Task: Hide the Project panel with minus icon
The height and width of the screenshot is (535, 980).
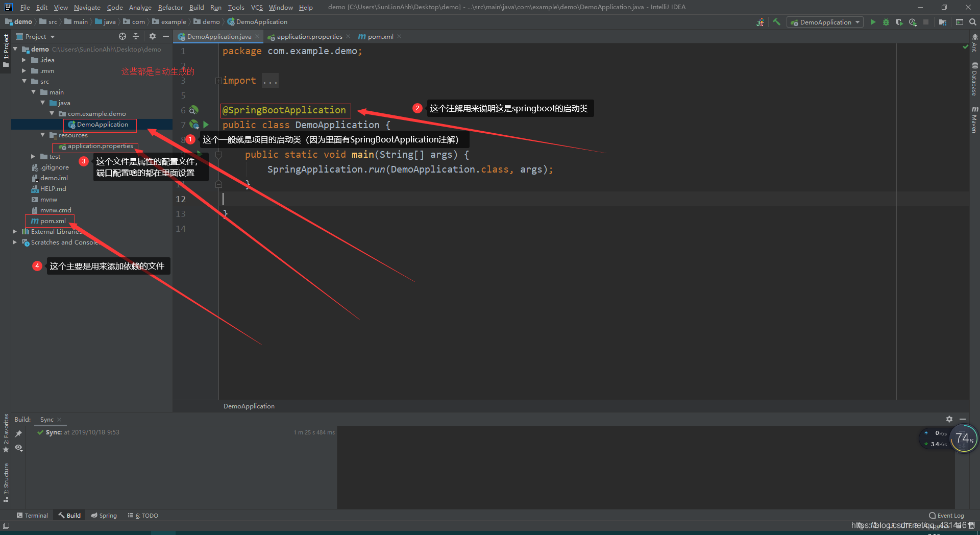Action: tap(165, 36)
